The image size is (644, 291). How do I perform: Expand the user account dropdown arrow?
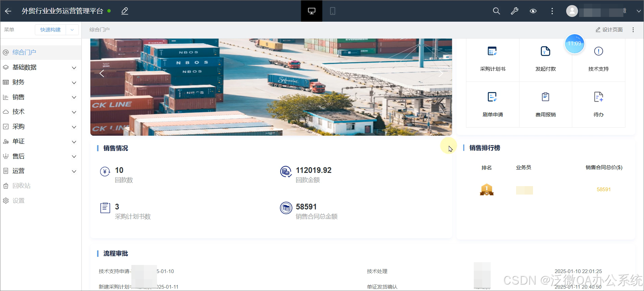pyautogui.click(x=638, y=11)
